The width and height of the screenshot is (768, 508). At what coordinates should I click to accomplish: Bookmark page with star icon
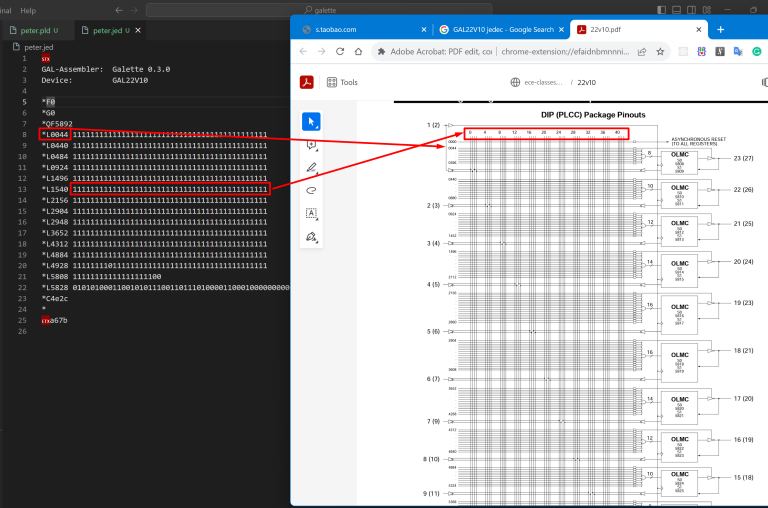660,51
